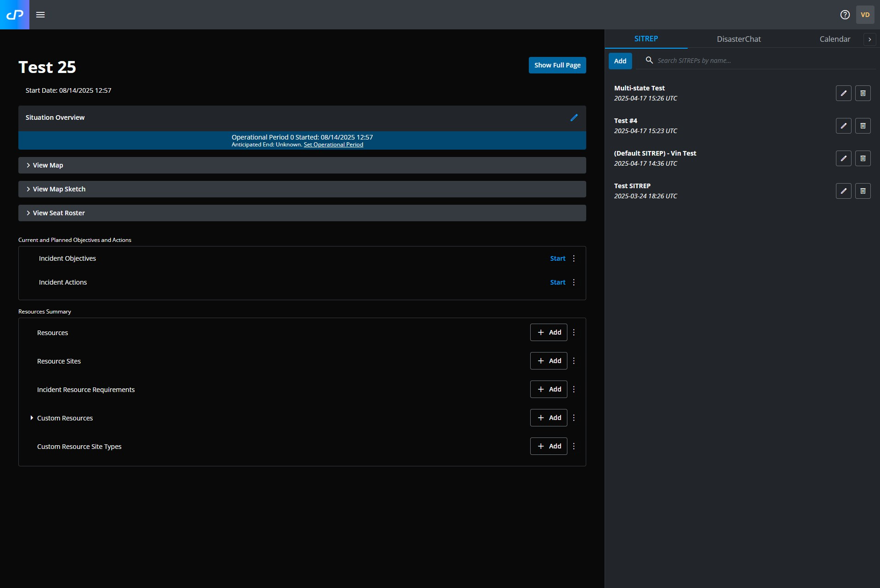Switch to the DisasterChat tab
This screenshot has height=588, width=880.
[739, 39]
